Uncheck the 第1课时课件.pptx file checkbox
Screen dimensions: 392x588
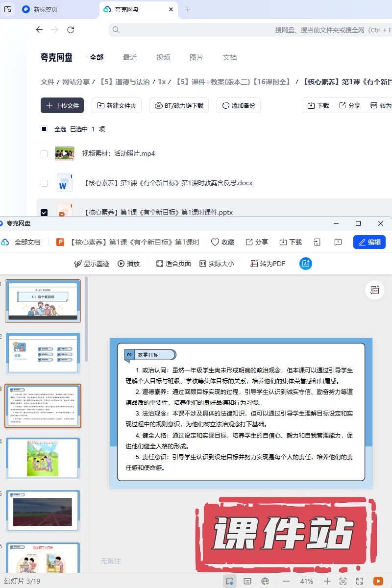tap(44, 212)
